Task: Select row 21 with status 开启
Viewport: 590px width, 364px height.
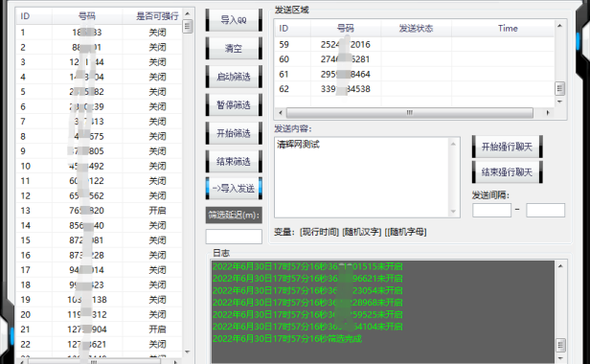Action: point(99,330)
